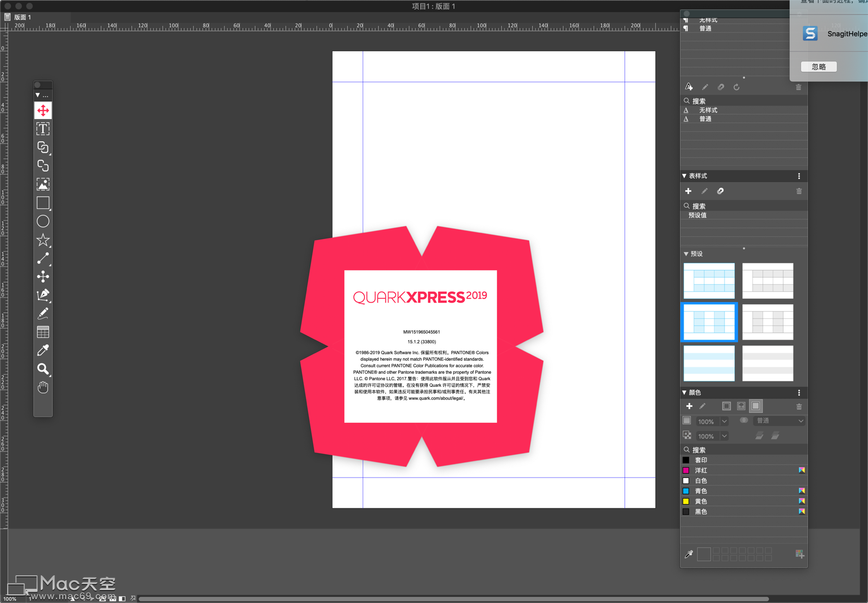This screenshot has width=868, height=603.
Task: Select the toolbar Eyedropper tool
Action: (43, 350)
